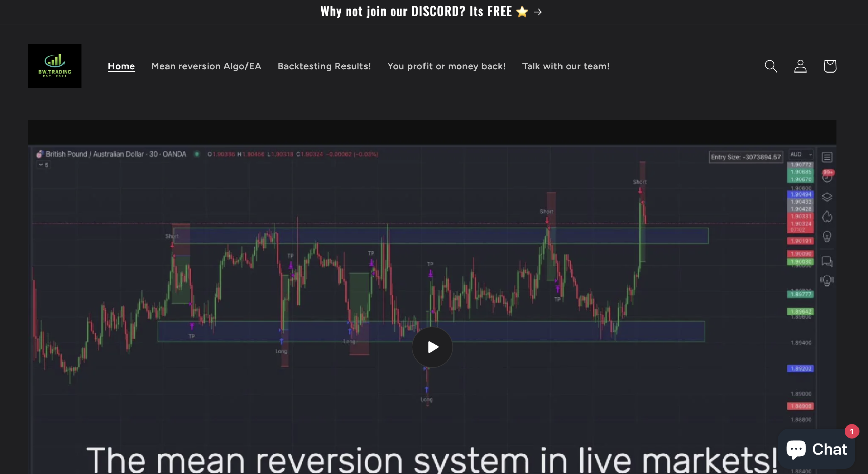Open the chart Details list icon
This screenshot has width=868, height=474.
827,157
